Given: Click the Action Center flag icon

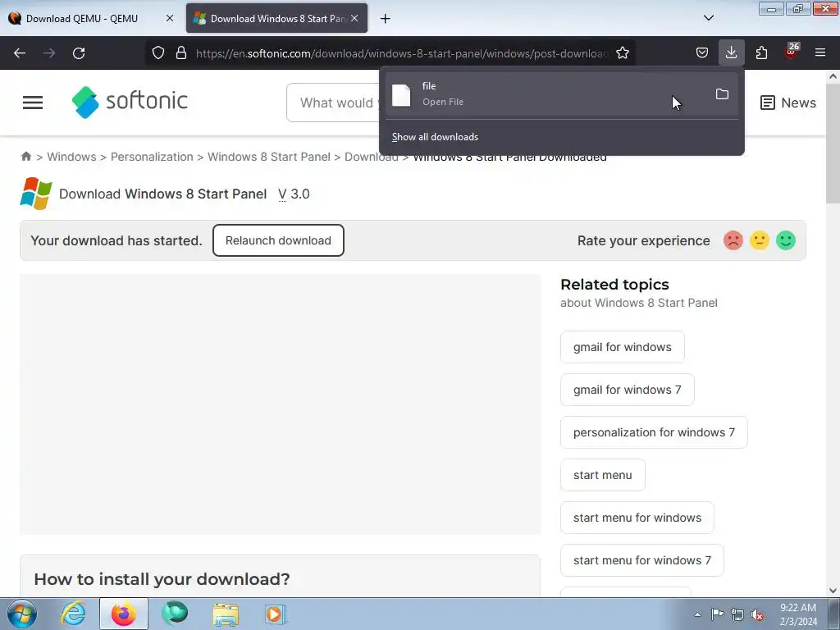Looking at the screenshot, I should pyautogui.click(x=717, y=614).
